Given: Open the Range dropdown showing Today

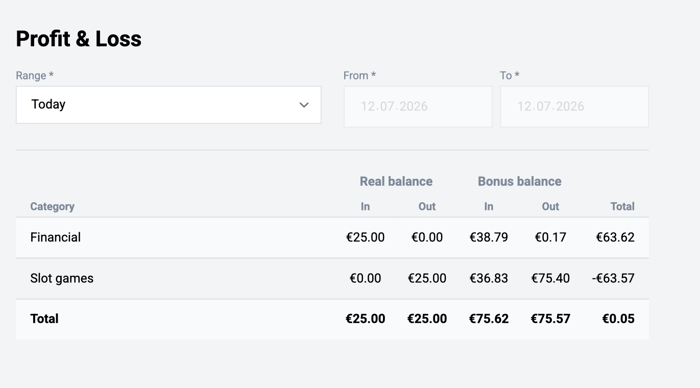Looking at the screenshot, I should 169,105.
